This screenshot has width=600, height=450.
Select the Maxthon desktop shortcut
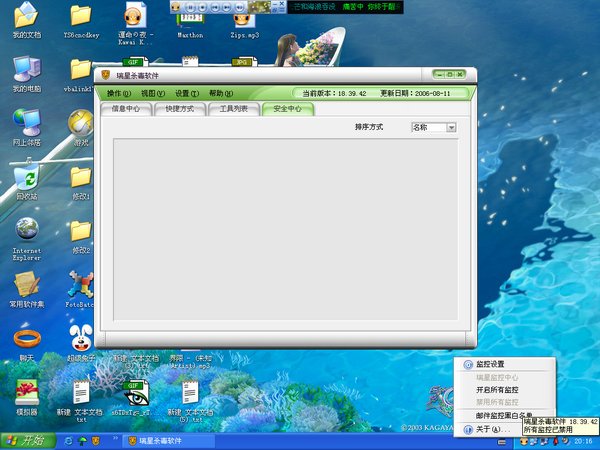click(190, 26)
